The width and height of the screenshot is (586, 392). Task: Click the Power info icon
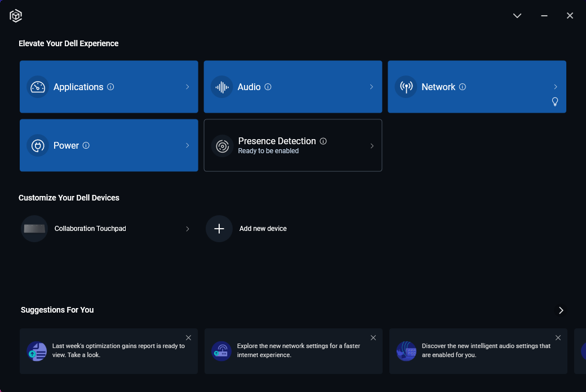[86, 145]
